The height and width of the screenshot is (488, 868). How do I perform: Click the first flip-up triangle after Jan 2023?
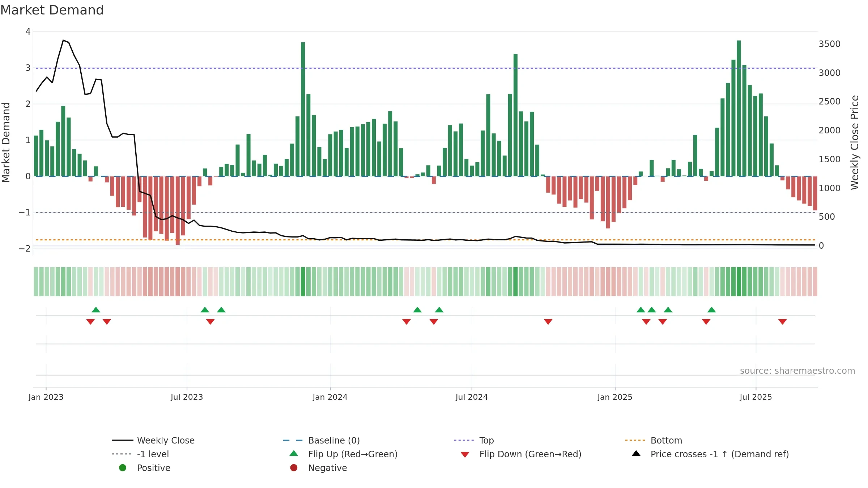(x=96, y=310)
